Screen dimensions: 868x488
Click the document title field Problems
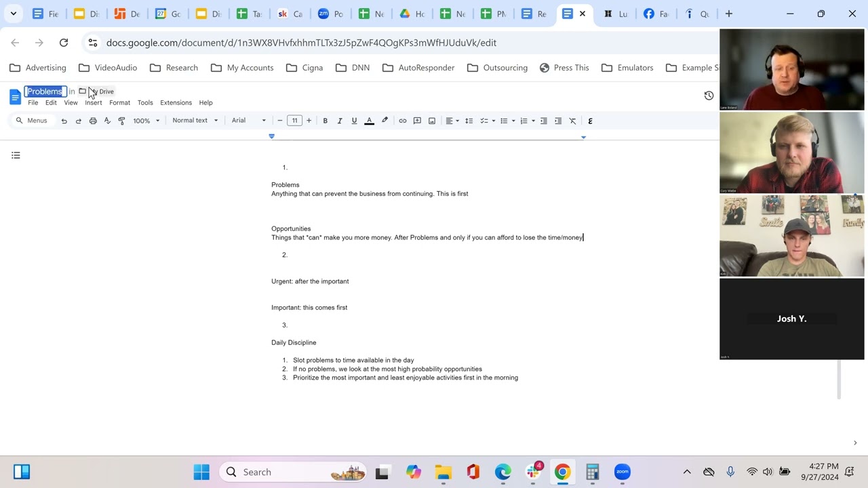pyautogui.click(x=45, y=91)
